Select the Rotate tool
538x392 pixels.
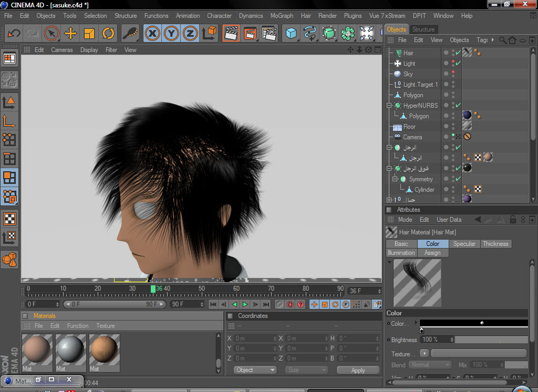pos(108,33)
